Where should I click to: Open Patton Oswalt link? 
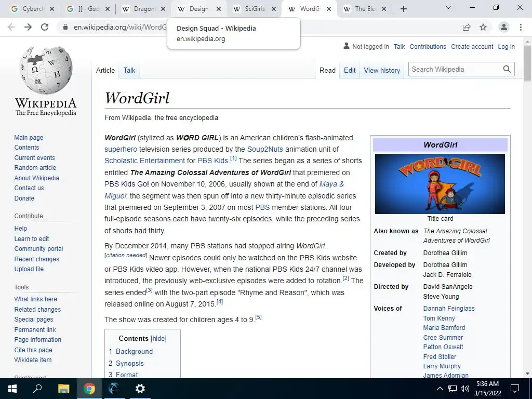[443, 347]
